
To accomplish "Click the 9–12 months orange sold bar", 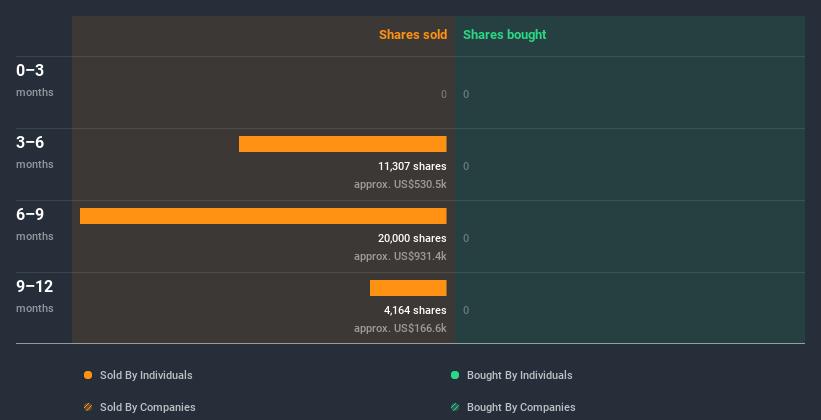I will click(x=408, y=288).
